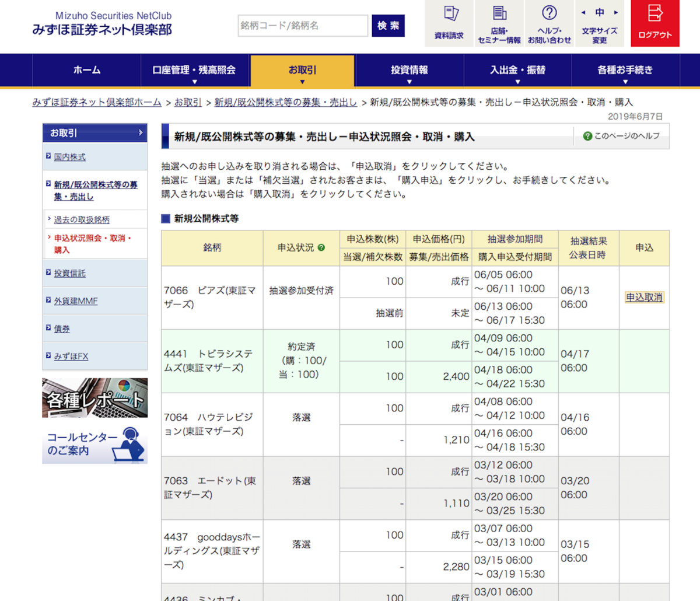Click the 7066 ピアズ stock name cell
The height and width of the screenshot is (601, 700).
click(x=212, y=298)
